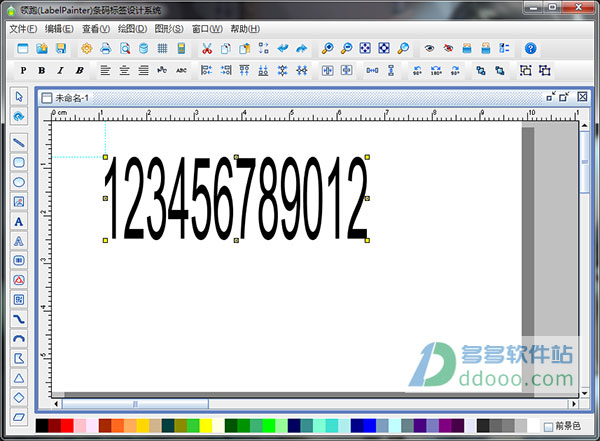Image resolution: width=600 pixels, height=441 pixels.
Task: Zoom out with minus magnifier
Action: pos(346,48)
